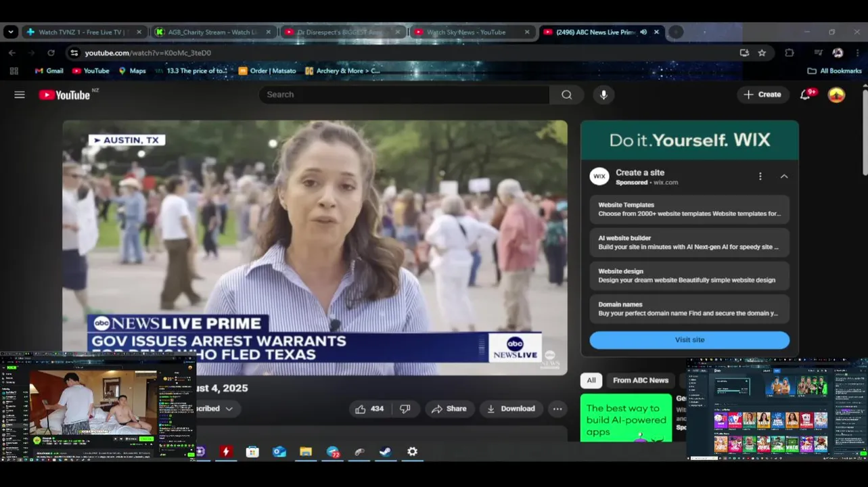Open the Maps bookmark
The image size is (868, 487).
(x=132, y=70)
